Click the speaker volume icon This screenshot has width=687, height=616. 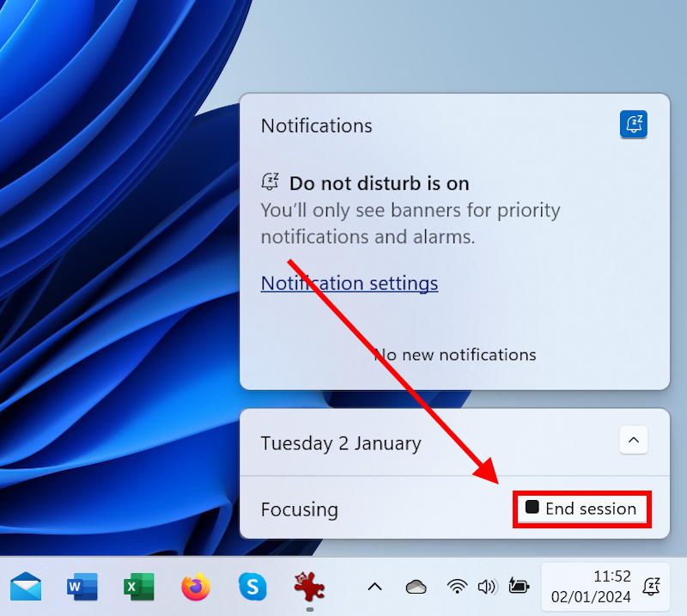coord(487,587)
